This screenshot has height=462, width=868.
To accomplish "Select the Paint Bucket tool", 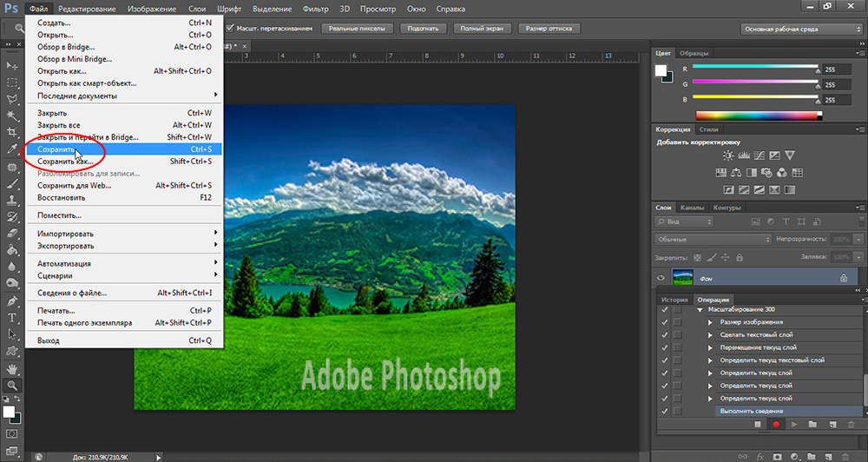I will [x=11, y=250].
